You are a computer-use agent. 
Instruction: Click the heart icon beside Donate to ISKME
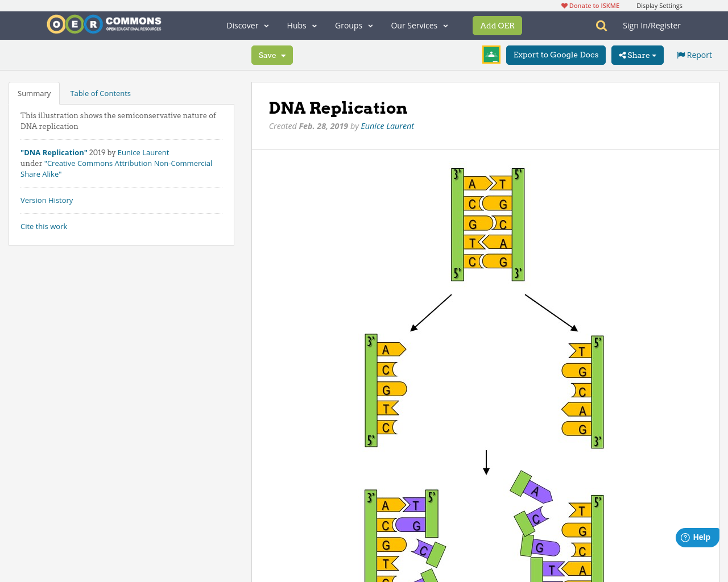[x=563, y=5]
